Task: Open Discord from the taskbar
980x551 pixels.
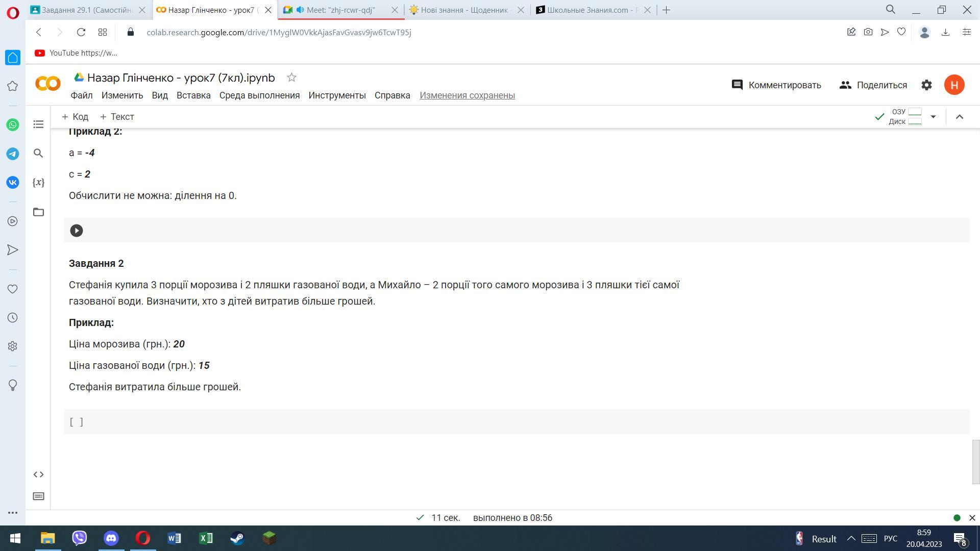Action: coord(111,538)
